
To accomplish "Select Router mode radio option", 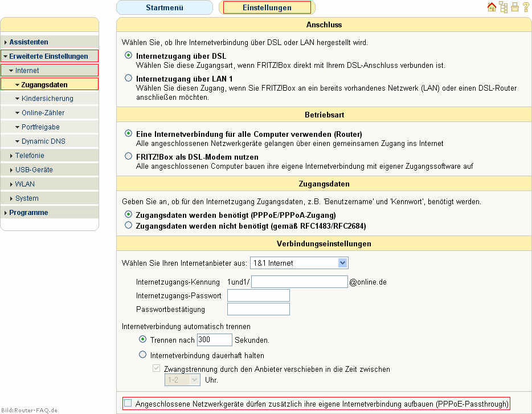I will coord(128,133).
